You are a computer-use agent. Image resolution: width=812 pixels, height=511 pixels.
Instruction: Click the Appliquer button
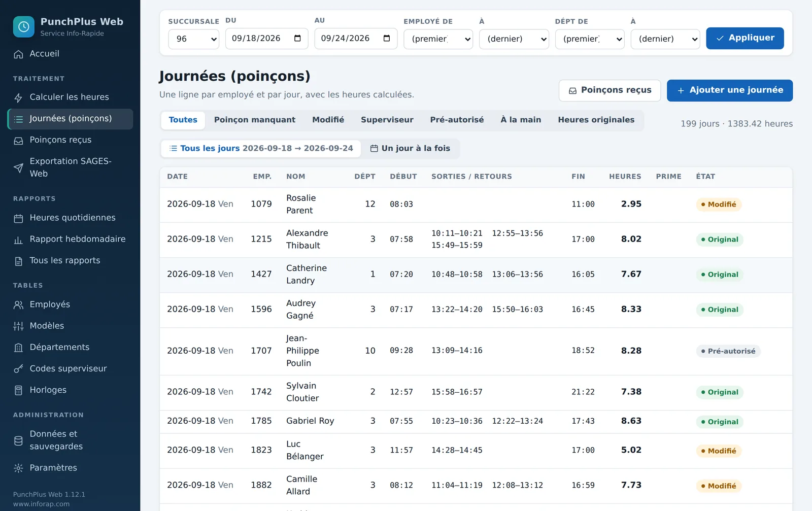(745, 38)
